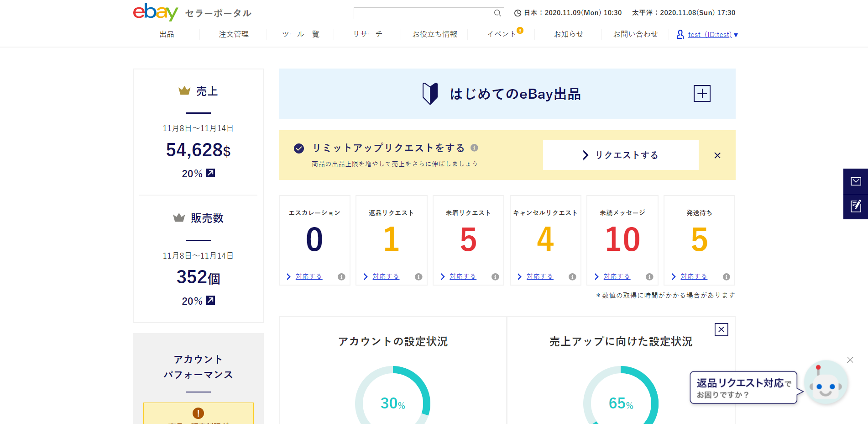Click the イベント notification badge
Screen dimensions: 868x424
[520, 31]
